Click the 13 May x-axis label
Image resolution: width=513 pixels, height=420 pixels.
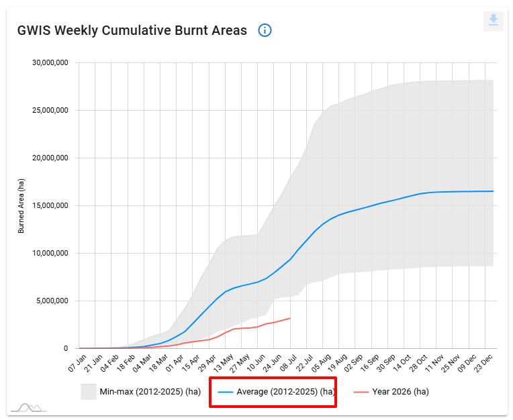point(224,362)
